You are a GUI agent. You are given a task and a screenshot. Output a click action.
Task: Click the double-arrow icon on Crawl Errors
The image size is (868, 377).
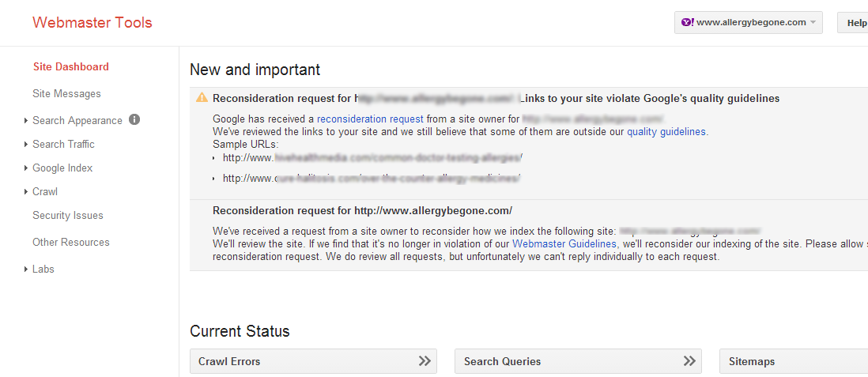[425, 361]
